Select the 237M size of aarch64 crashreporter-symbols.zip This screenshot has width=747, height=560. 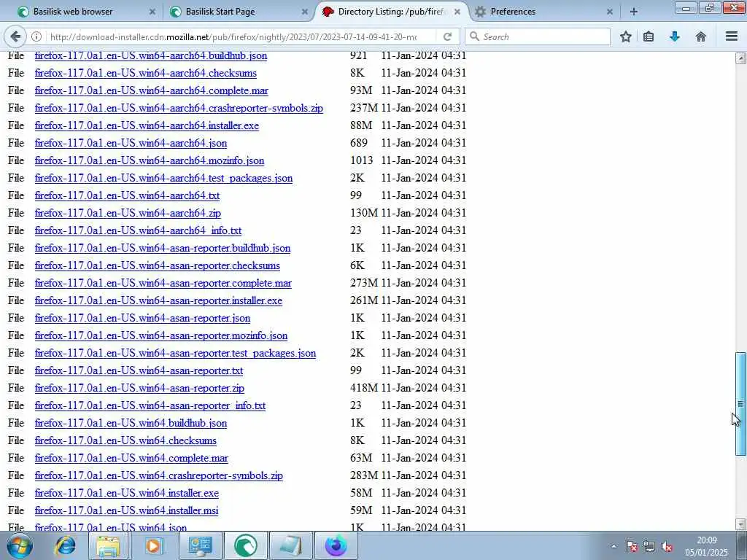[364, 108]
